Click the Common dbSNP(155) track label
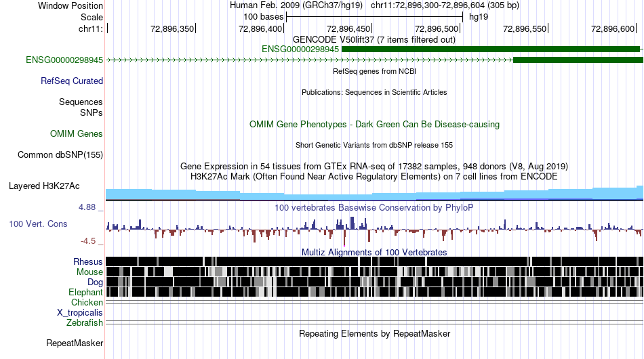The width and height of the screenshot is (644, 359). (60, 154)
